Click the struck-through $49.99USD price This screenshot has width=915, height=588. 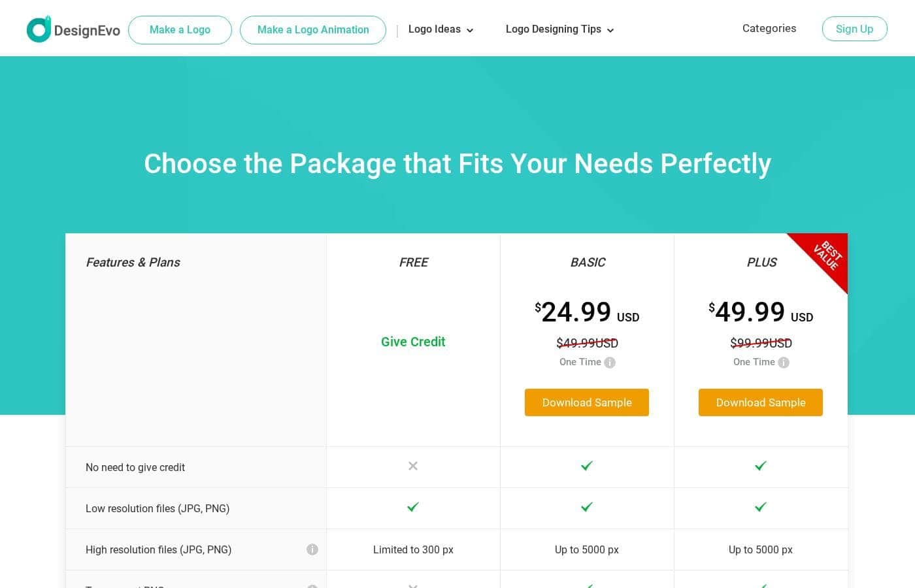tap(587, 343)
